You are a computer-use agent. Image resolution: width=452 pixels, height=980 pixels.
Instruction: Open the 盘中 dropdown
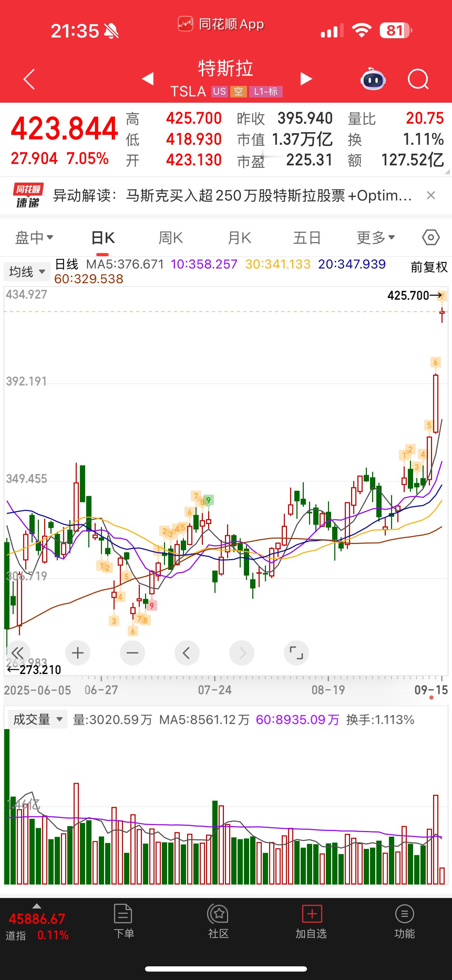point(34,238)
